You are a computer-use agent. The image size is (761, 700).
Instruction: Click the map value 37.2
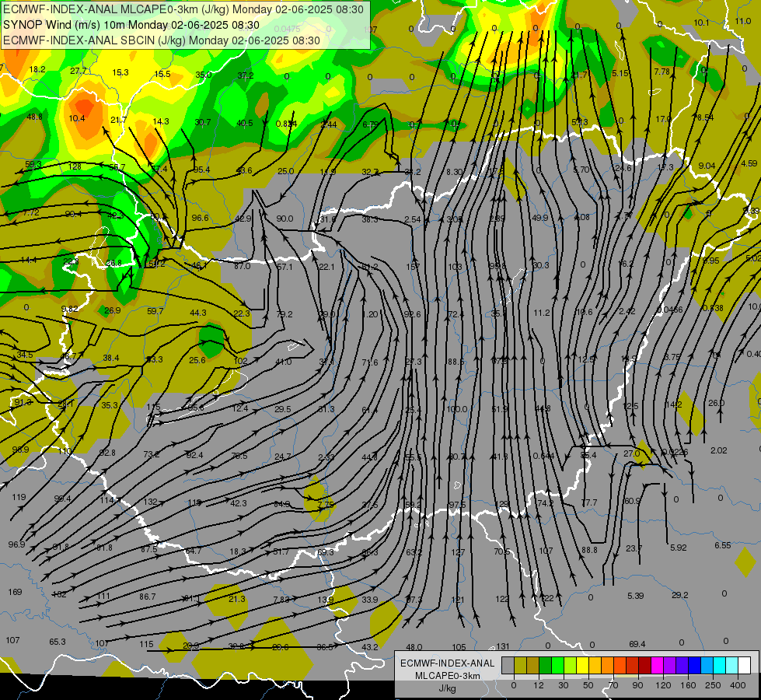pyautogui.click(x=246, y=75)
